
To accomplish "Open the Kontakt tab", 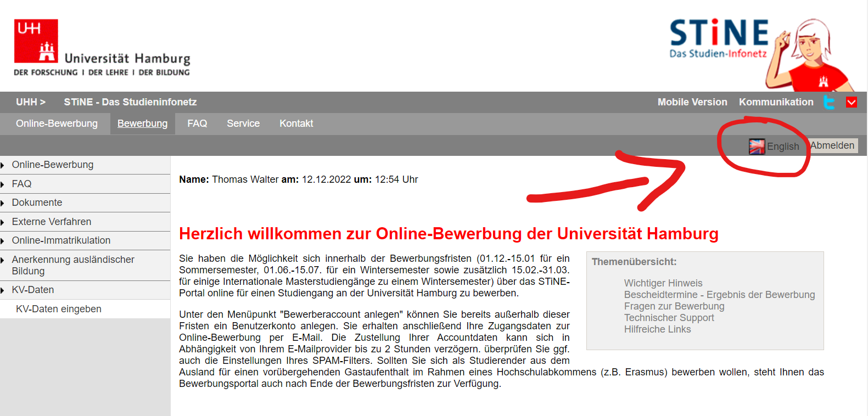I will coord(296,123).
